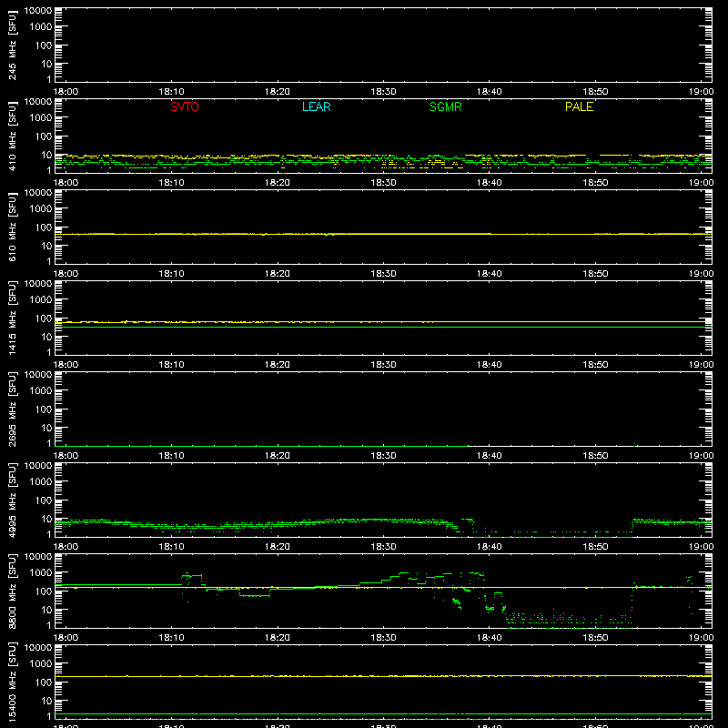Click the 1000 y-axis value on 8800 MHz panel
The height and width of the screenshot is (728, 728).
click(41, 572)
